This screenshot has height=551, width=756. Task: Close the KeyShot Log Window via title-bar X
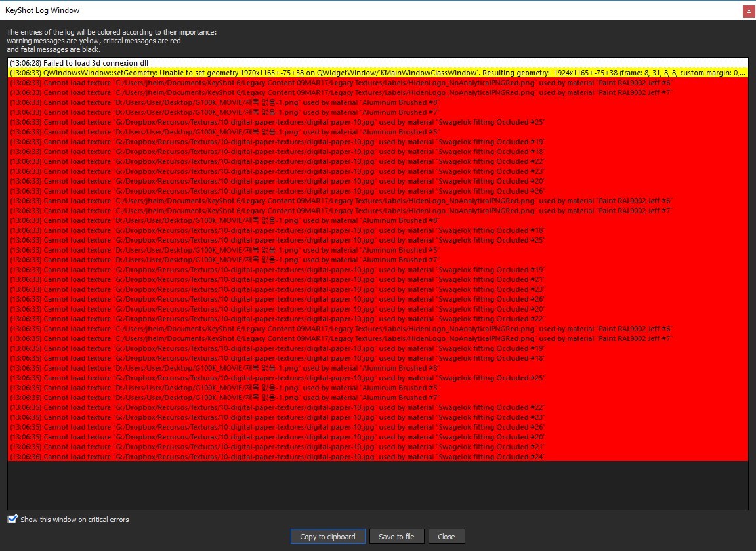[749, 12]
